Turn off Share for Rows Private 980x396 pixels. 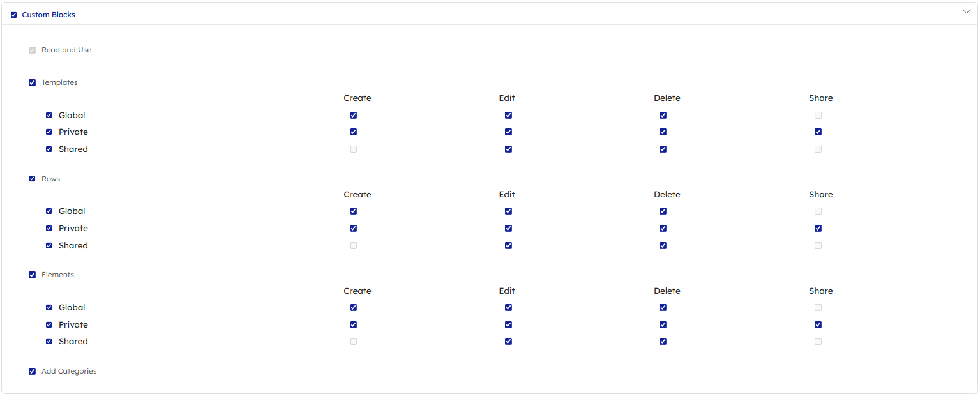tap(818, 229)
